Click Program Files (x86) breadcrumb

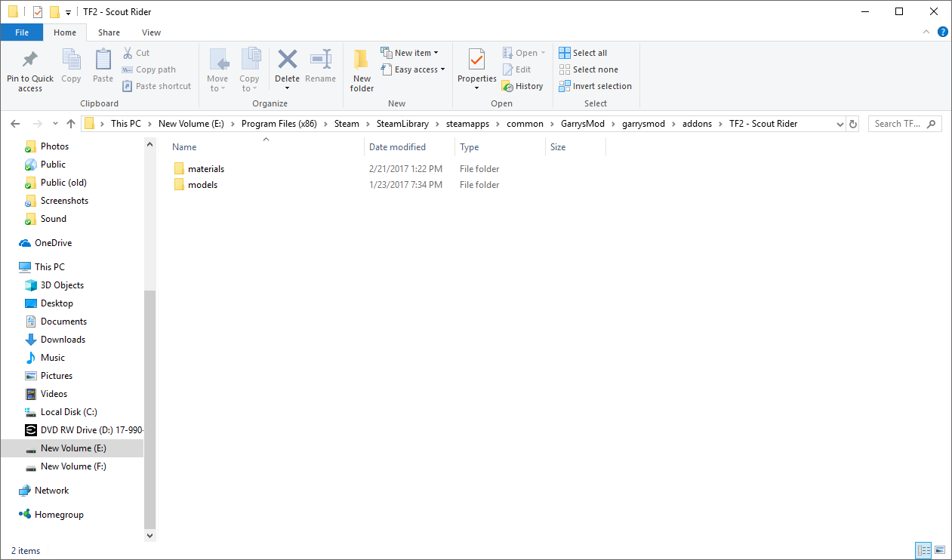(x=279, y=124)
